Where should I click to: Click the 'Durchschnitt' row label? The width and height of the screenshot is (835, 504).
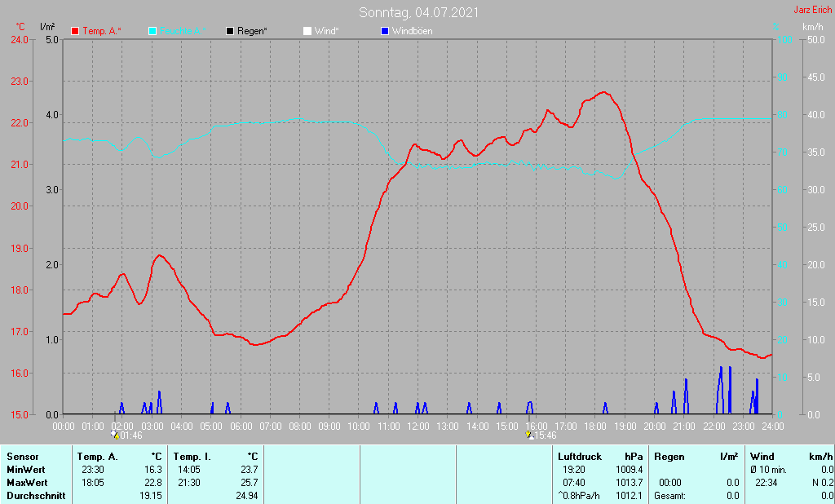pyautogui.click(x=36, y=496)
